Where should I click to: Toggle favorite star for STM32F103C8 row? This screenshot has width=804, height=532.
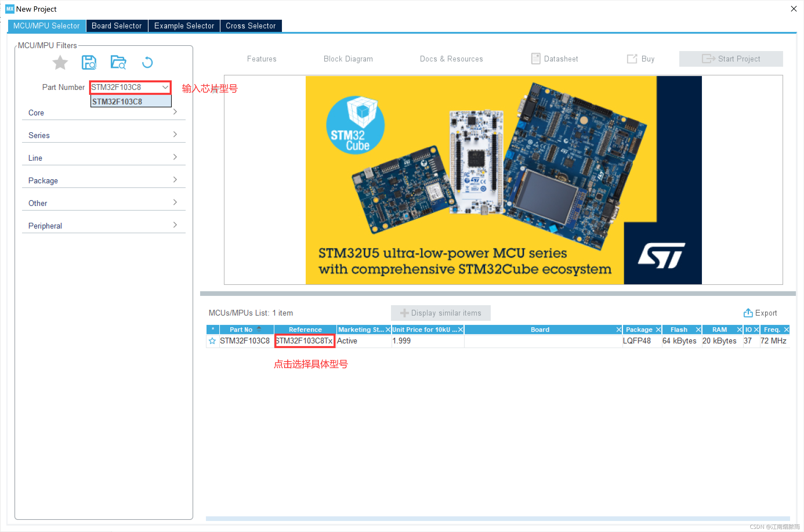click(x=212, y=341)
